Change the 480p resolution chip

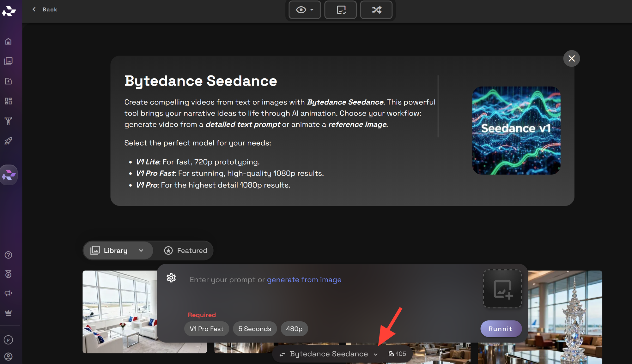pyautogui.click(x=294, y=329)
